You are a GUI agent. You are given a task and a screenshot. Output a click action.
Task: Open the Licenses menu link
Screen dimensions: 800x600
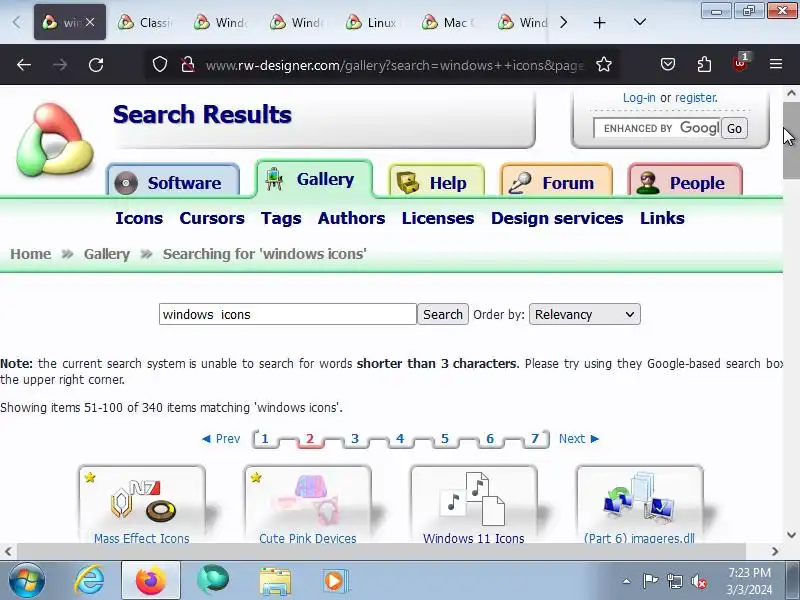click(438, 218)
